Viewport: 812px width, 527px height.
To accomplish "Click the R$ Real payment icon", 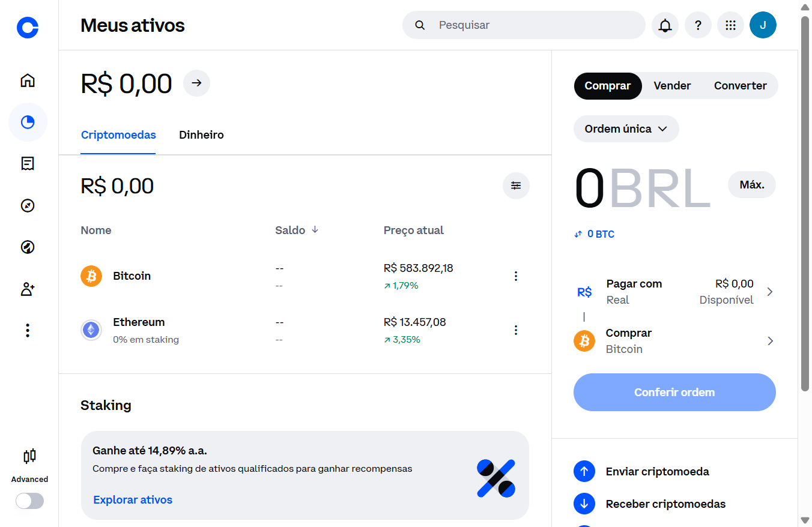I will pos(584,292).
